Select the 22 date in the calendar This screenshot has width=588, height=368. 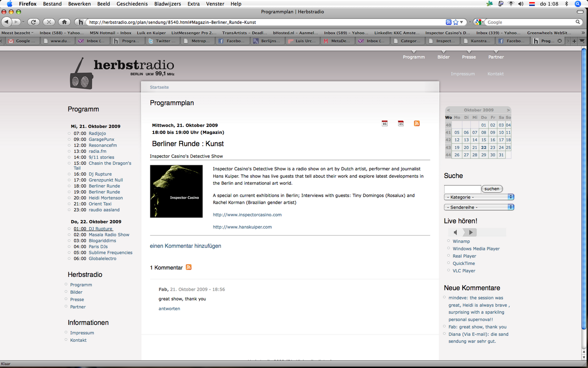484,147
